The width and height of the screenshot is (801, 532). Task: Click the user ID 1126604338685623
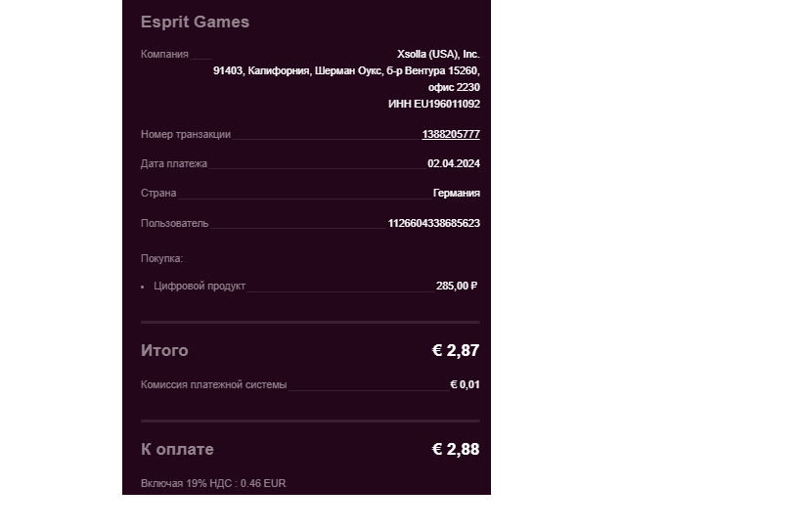pos(434,223)
